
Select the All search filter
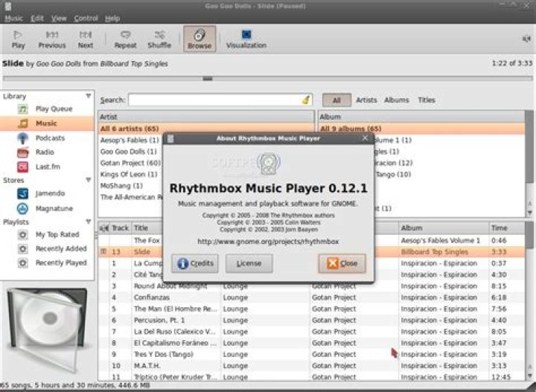click(336, 100)
